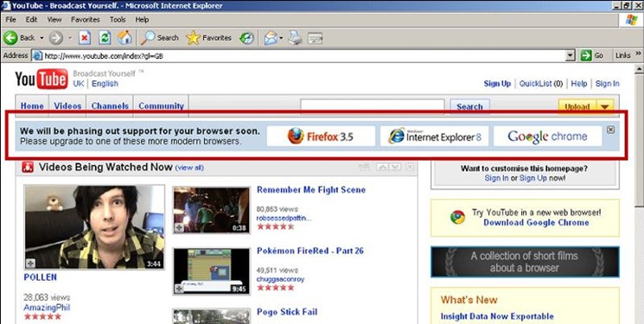Refresh the page using green arrows icon

tap(105, 38)
